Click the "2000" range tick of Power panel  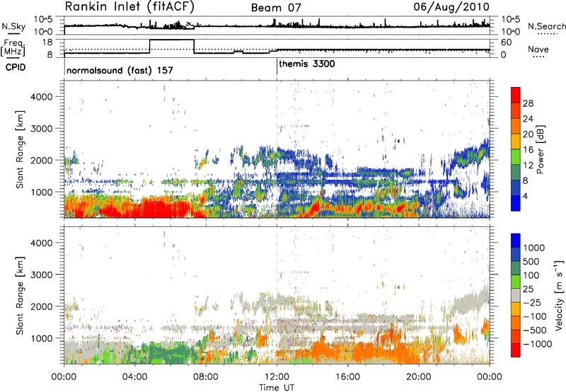click(42, 160)
